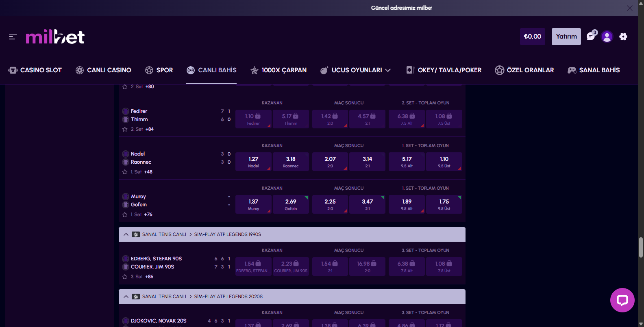Image resolution: width=644 pixels, height=327 pixels.
Task: Pick 9.5 Üst at 1.10 odds
Action: point(444,162)
